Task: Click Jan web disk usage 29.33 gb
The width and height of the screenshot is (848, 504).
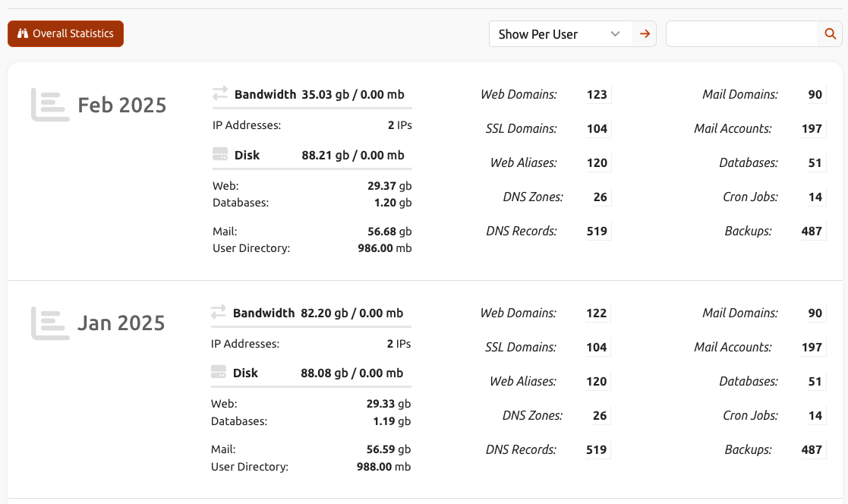Action: coord(388,403)
